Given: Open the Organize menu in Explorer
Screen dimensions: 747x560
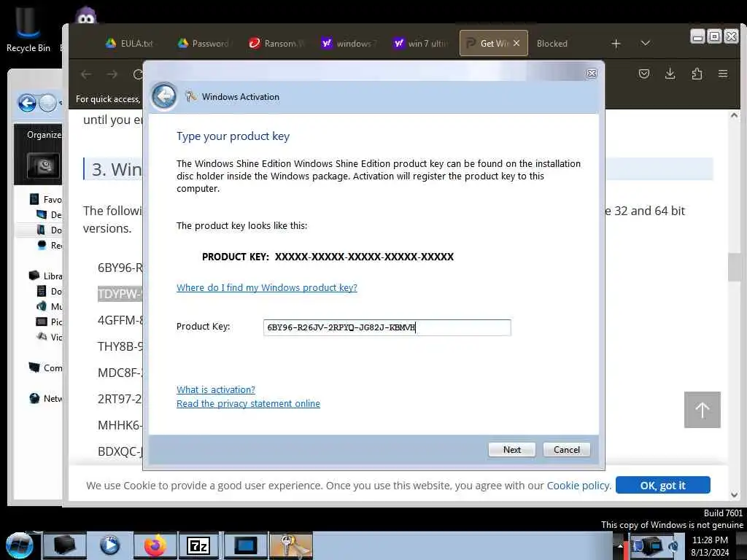Looking at the screenshot, I should point(44,135).
